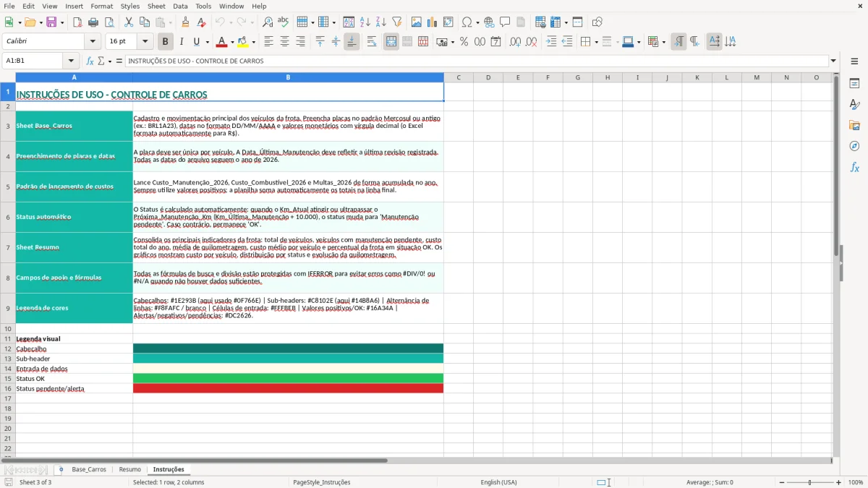This screenshot has height=488, width=868.
Task: Open Find and Replace
Action: click(x=268, y=22)
